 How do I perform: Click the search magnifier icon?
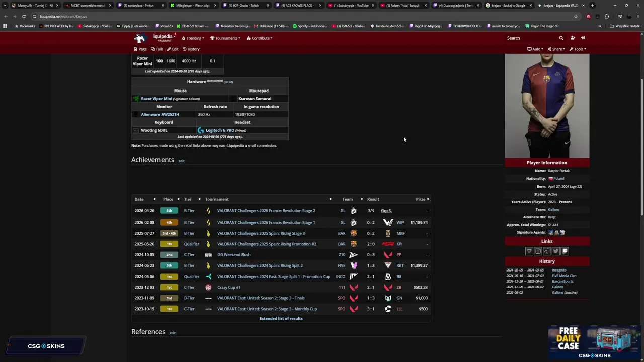pos(561,38)
